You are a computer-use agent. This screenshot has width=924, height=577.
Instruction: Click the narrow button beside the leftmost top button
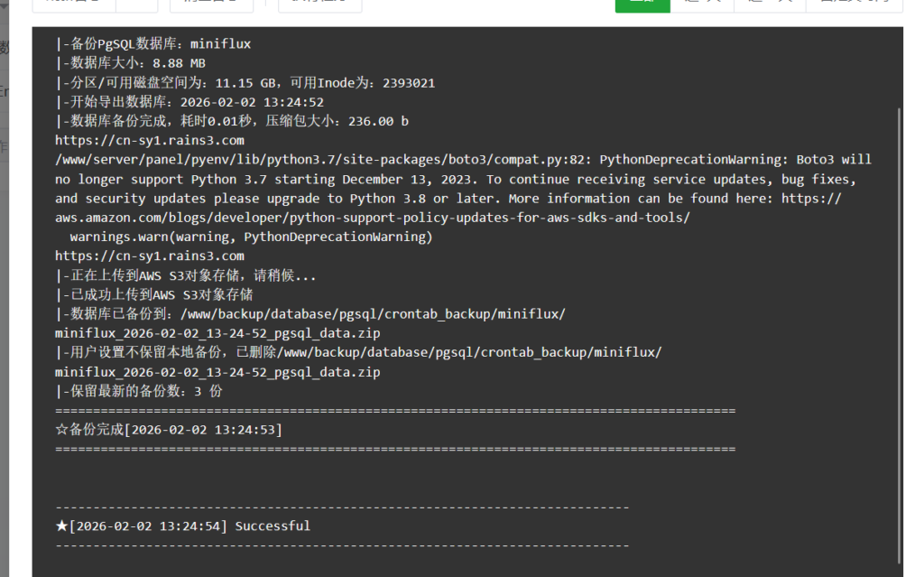click(137, 5)
